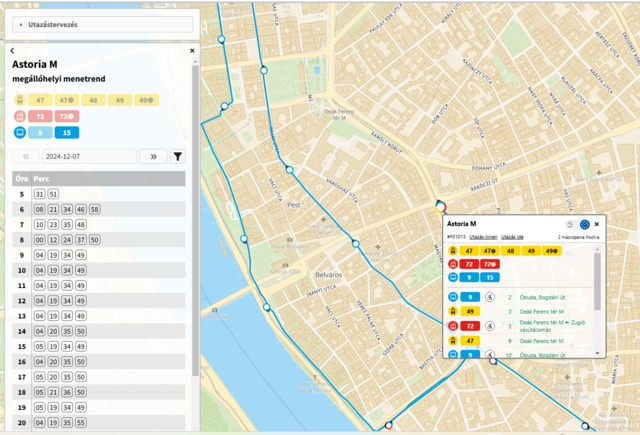Toggle route 49 filter in side panel
640x435 pixels.
point(120,100)
